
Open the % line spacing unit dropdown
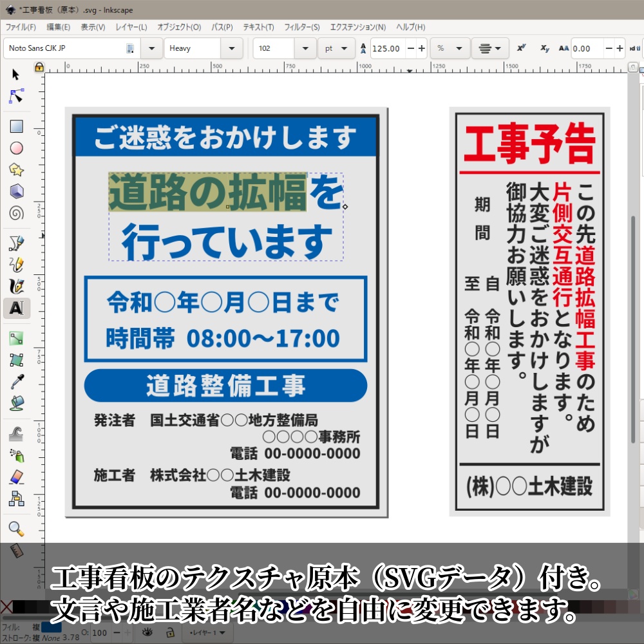(x=450, y=48)
